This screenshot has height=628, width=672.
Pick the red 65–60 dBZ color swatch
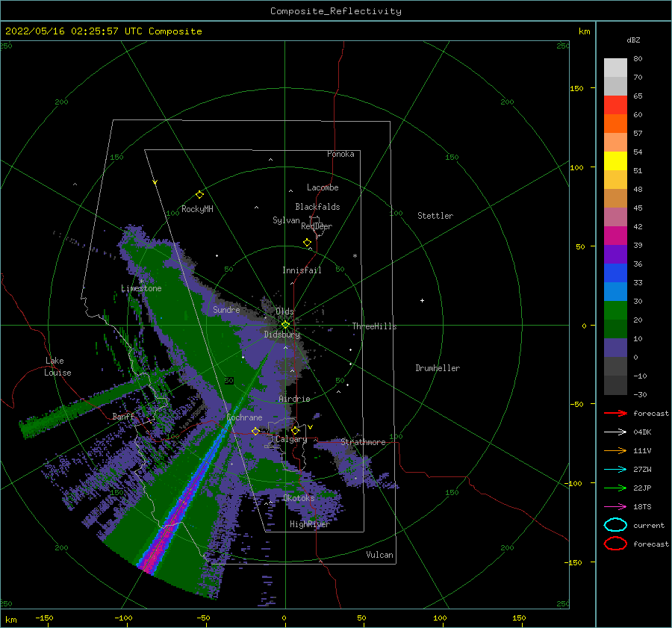(x=615, y=105)
